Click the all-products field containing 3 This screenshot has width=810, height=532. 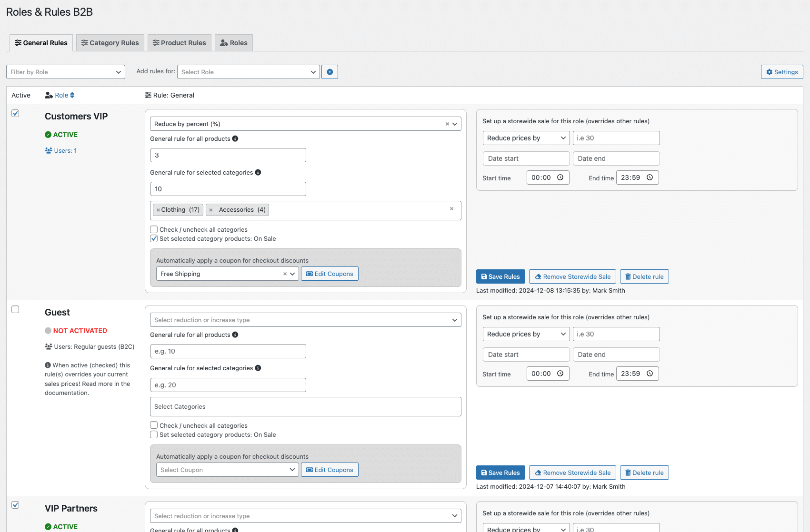(x=228, y=155)
